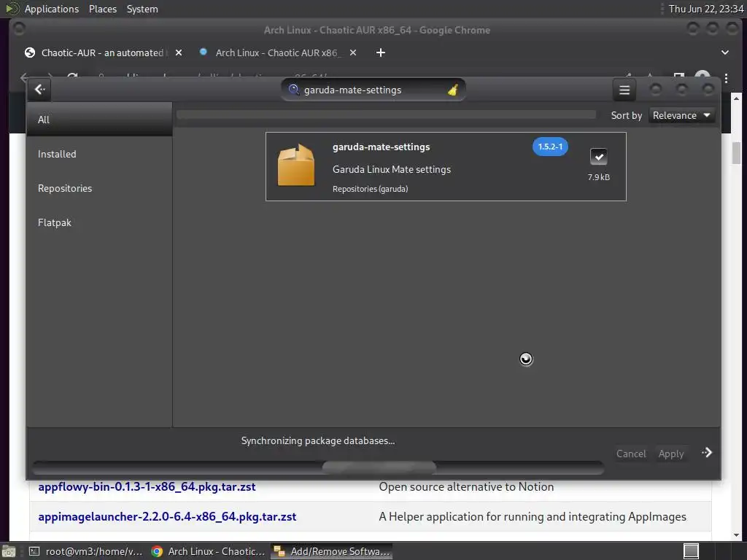The width and height of the screenshot is (747, 560).
Task: Open appimagelauncher package link in Chrome
Action: (x=167, y=517)
